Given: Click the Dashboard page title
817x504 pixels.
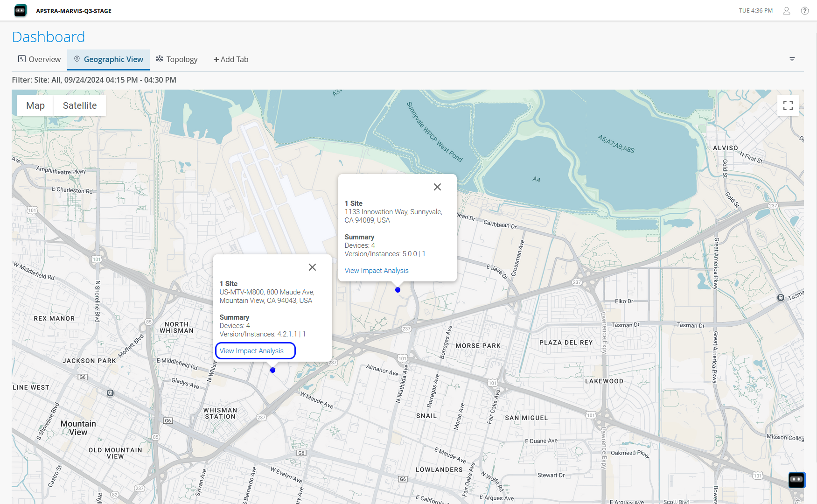Looking at the screenshot, I should tap(49, 37).
